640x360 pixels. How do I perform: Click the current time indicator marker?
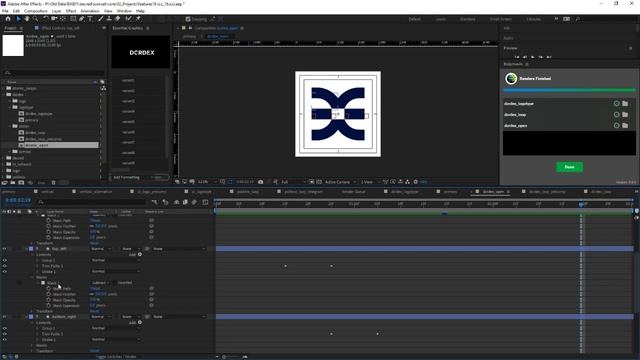[581, 204]
